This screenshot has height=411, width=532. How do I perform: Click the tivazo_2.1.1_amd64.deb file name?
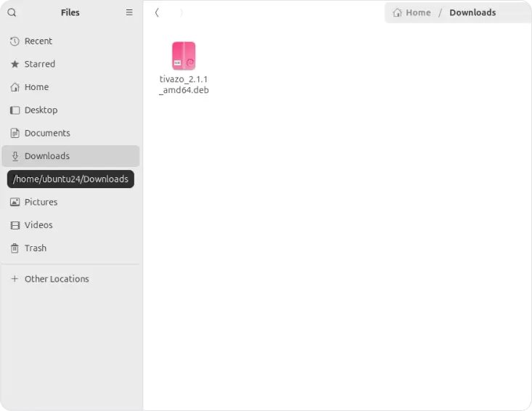point(184,85)
